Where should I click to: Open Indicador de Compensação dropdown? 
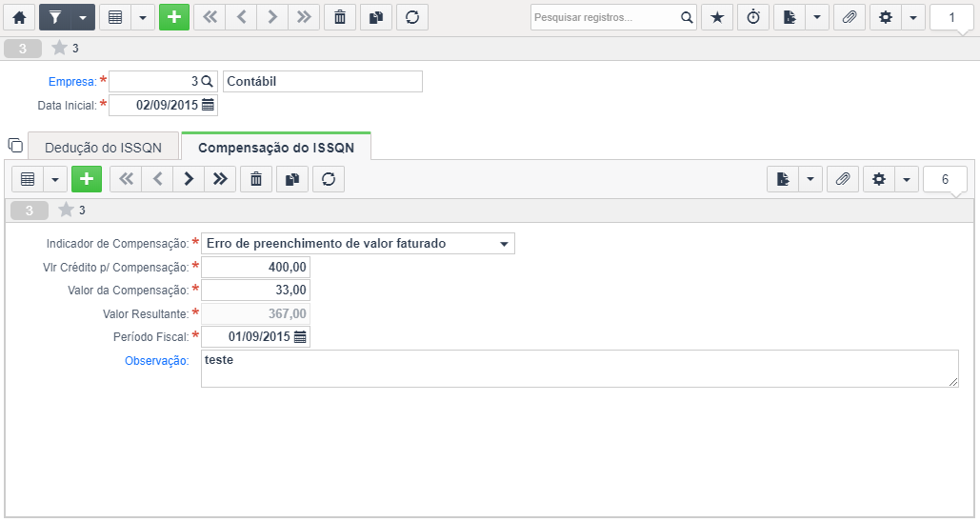coord(358,243)
